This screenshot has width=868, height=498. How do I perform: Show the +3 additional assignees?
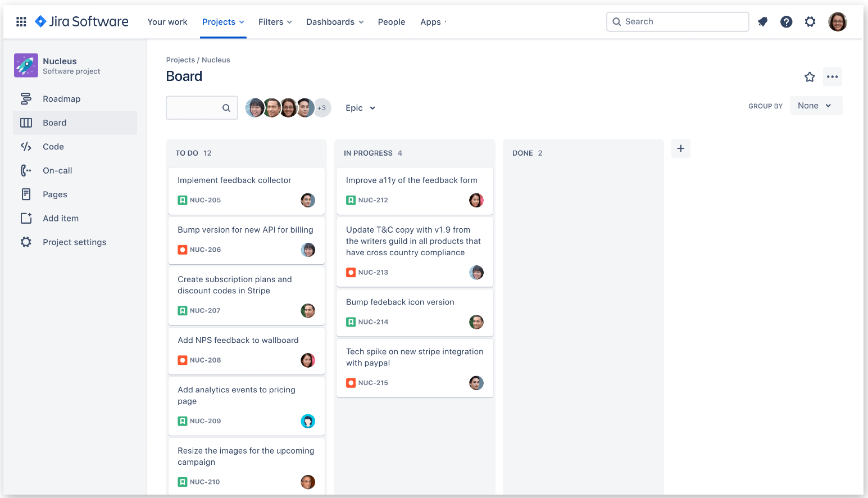coord(322,108)
